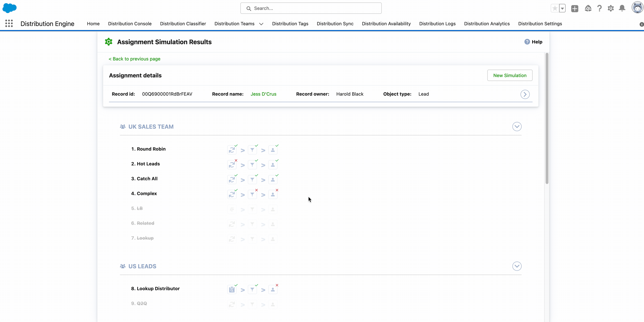The width and height of the screenshot is (644, 322).
Task: Click Hot Leads distributor algorithm icon
Action: pyautogui.click(x=232, y=165)
